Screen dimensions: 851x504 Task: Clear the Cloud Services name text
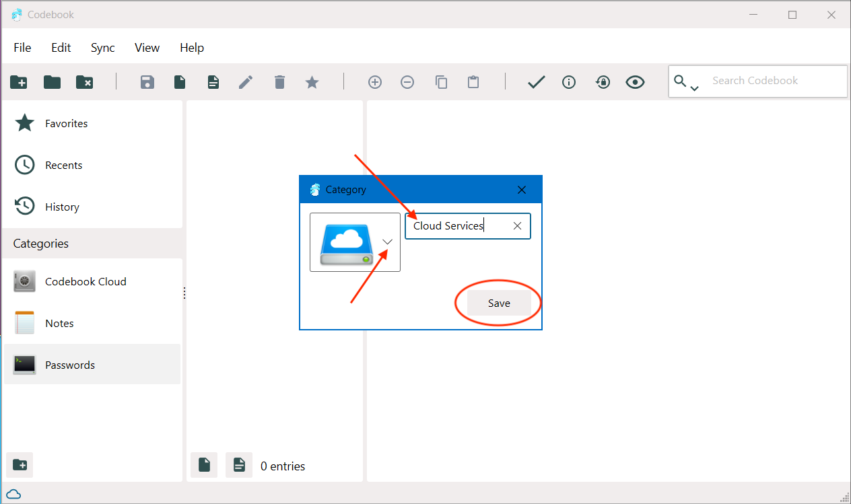(517, 226)
